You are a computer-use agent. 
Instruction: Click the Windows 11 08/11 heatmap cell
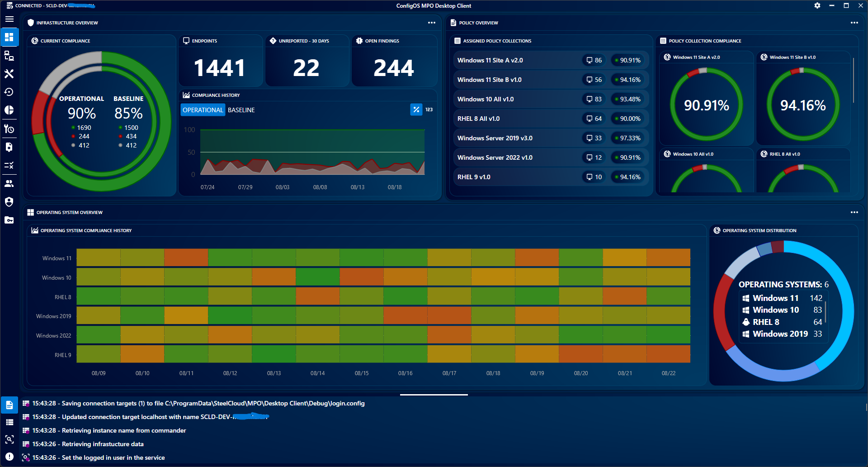[x=186, y=257]
